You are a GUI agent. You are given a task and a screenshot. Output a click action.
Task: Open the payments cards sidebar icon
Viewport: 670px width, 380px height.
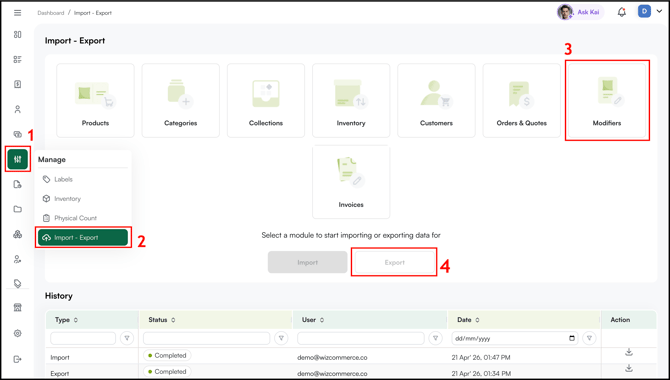[18, 134]
